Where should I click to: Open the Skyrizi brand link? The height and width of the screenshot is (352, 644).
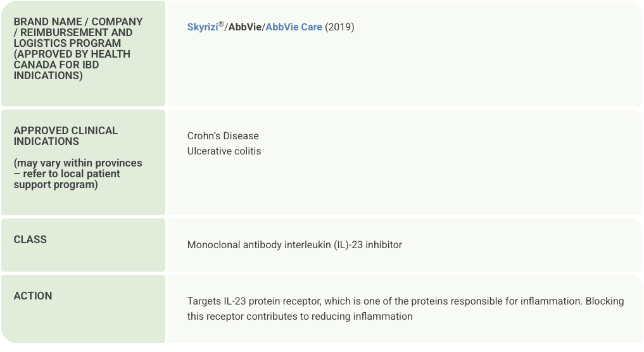pos(202,27)
